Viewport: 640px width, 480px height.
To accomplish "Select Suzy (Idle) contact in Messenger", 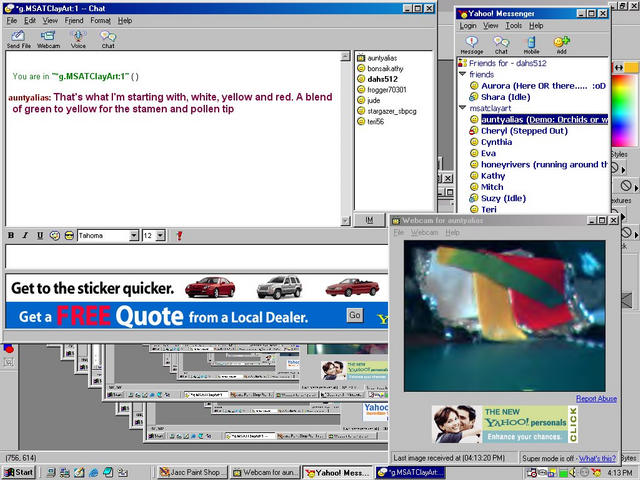I will click(x=503, y=198).
